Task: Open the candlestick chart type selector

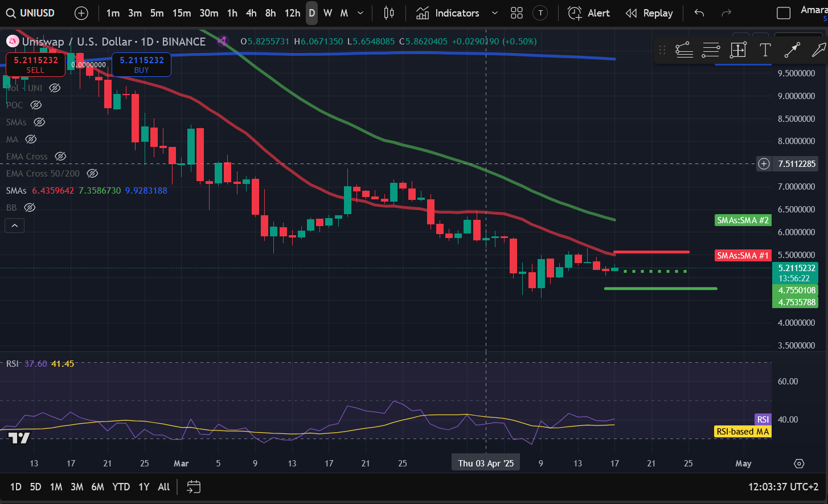Action: 389,13
